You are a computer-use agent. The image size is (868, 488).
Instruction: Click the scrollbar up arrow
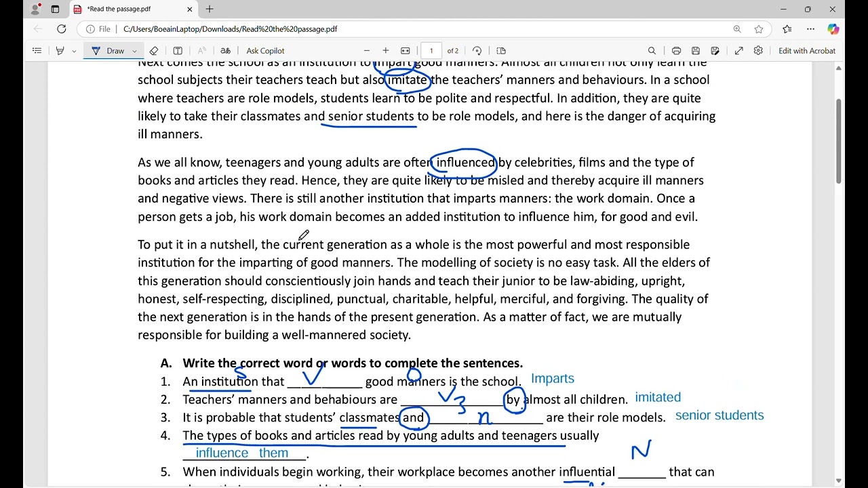pyautogui.click(x=839, y=68)
